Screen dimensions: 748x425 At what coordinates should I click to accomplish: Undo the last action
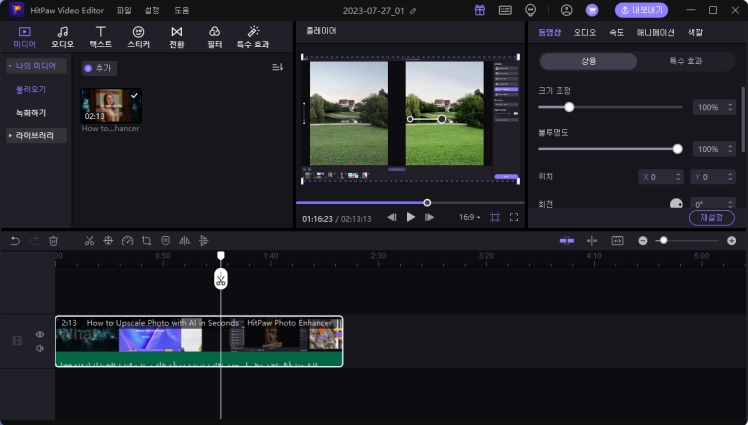(x=15, y=241)
